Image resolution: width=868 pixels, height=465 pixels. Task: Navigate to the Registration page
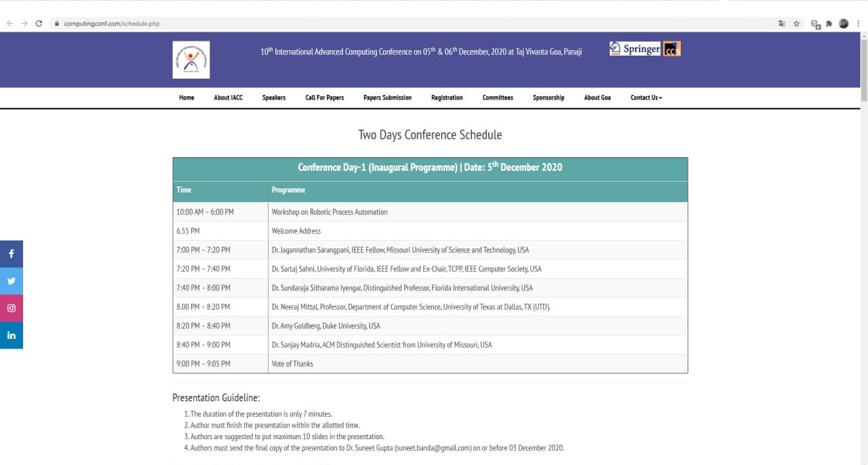[x=447, y=98]
